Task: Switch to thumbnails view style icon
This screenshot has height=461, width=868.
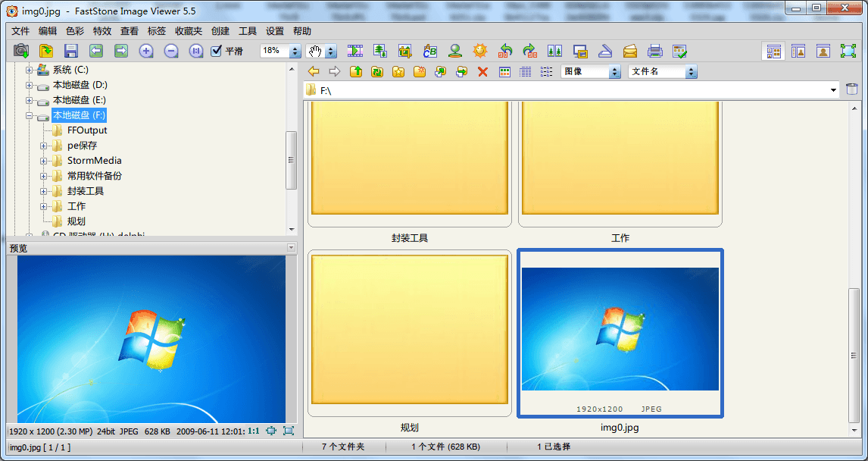Action: click(504, 71)
